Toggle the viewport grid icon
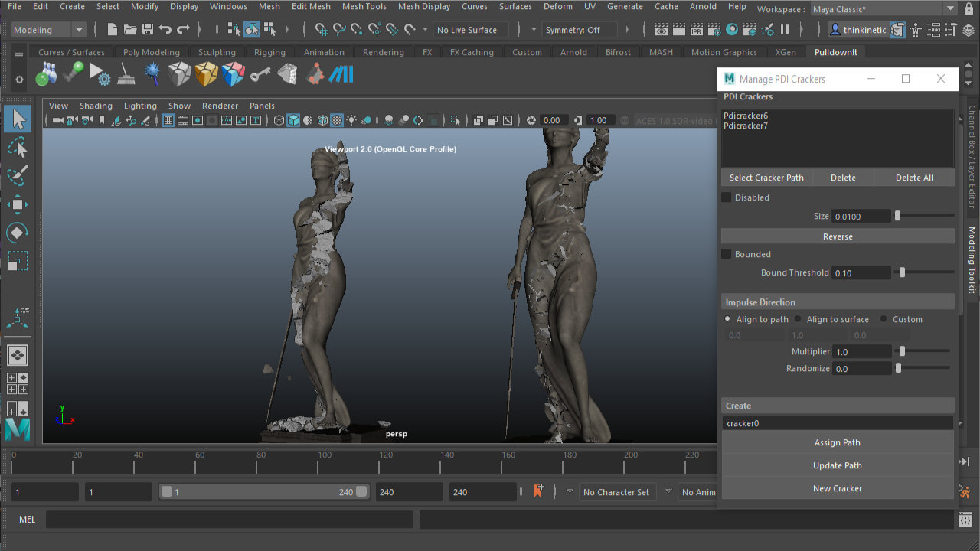Viewport: 980px width, 551px height. point(168,121)
